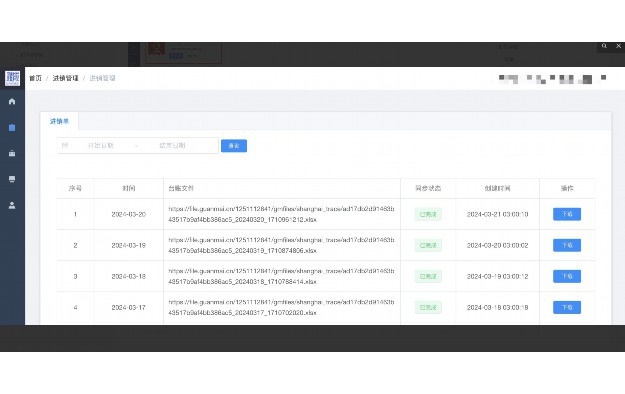Click the 进销管理 middle breadcrumb item
625x394 pixels.
coord(65,78)
